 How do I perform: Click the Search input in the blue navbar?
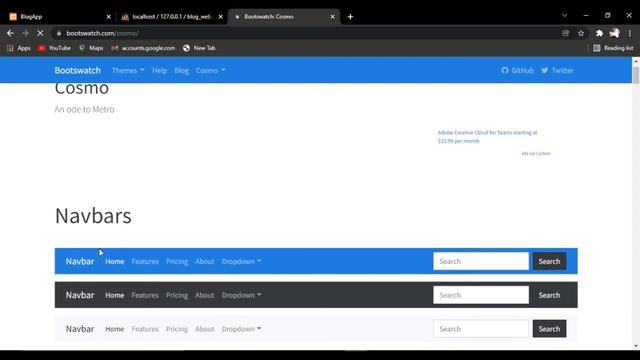[x=481, y=261]
